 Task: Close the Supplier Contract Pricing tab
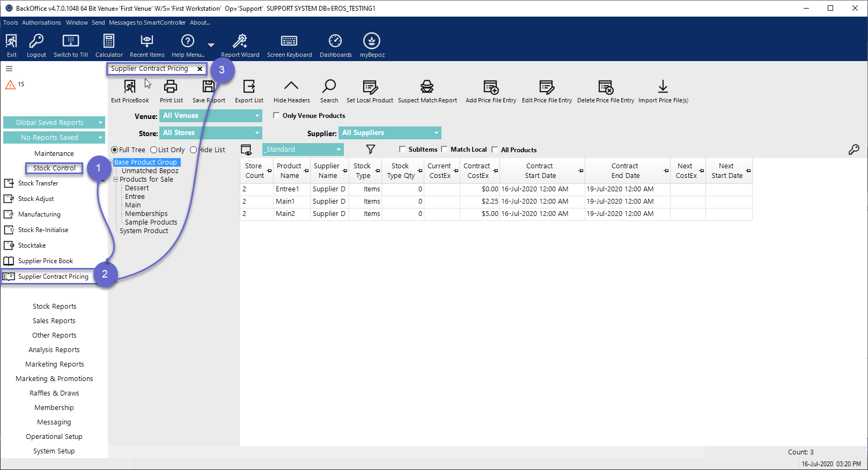click(200, 69)
